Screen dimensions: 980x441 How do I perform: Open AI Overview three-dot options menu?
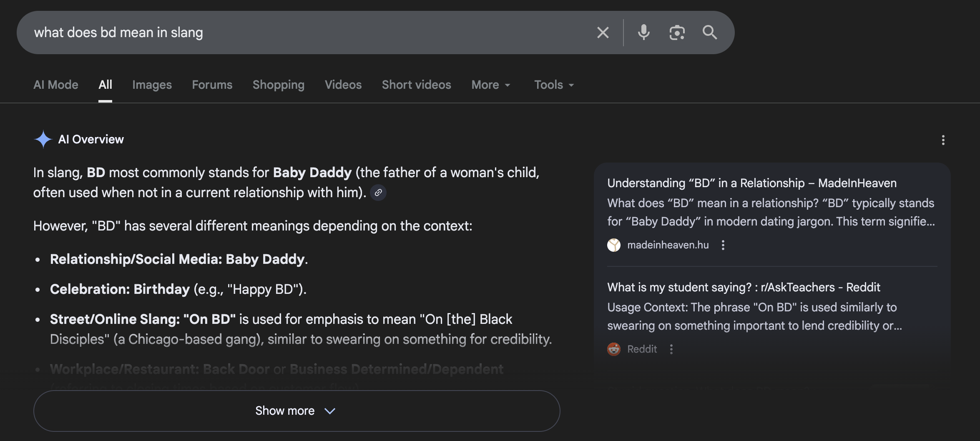943,140
